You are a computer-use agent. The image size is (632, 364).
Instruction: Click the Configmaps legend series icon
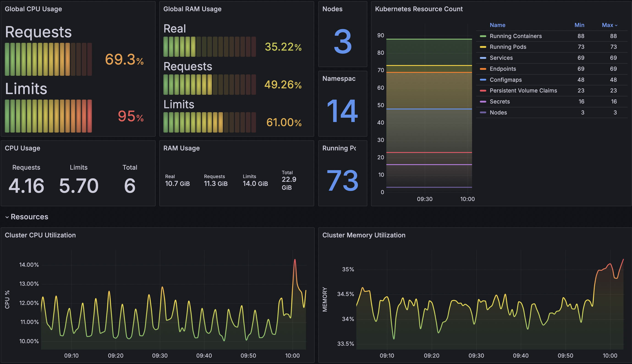coord(483,80)
